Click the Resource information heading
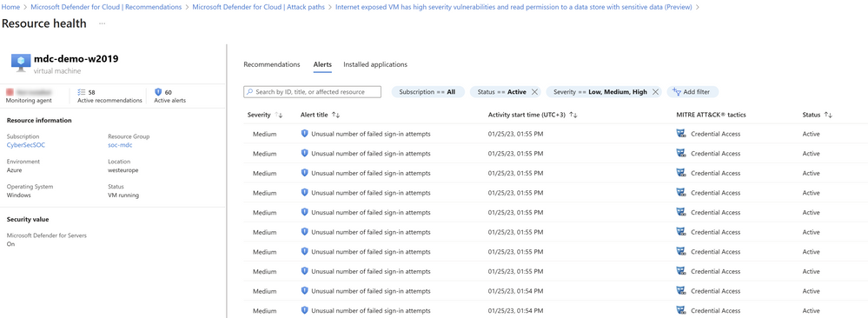This screenshot has height=318, width=868. point(39,120)
